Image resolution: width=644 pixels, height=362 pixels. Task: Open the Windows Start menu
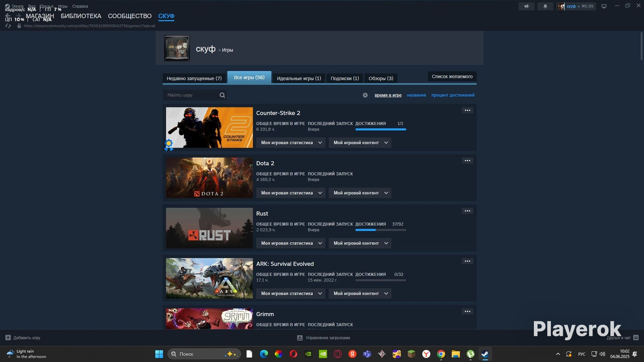(x=159, y=354)
